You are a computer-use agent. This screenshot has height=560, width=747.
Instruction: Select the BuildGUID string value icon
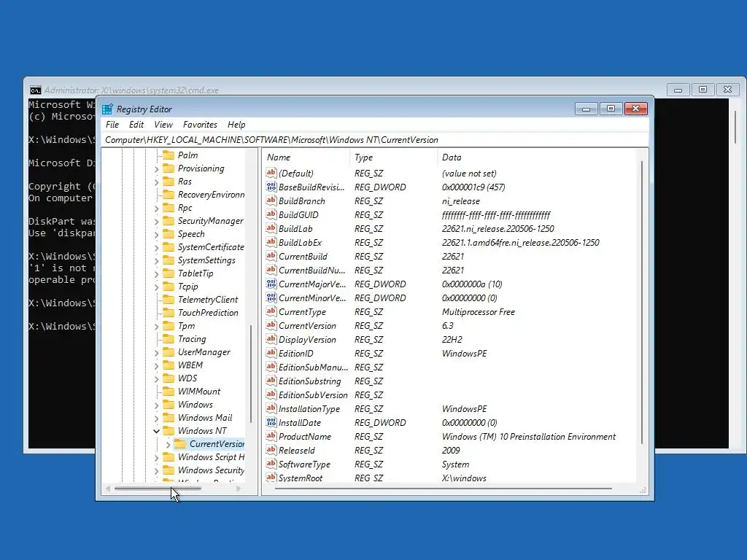(271, 214)
